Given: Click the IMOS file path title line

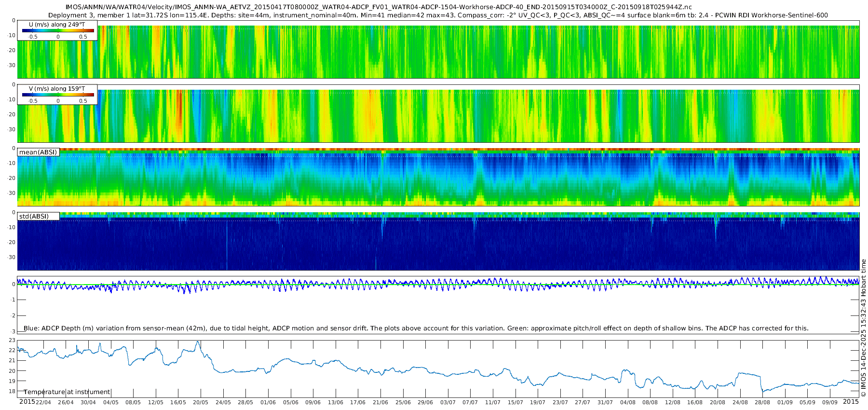Looking at the screenshot, I should (x=379, y=7).
